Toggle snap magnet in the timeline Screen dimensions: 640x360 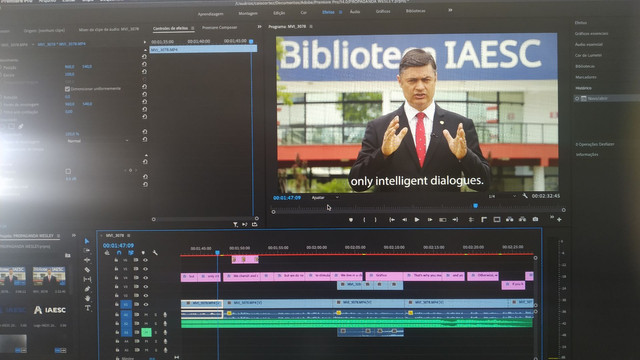[119, 253]
